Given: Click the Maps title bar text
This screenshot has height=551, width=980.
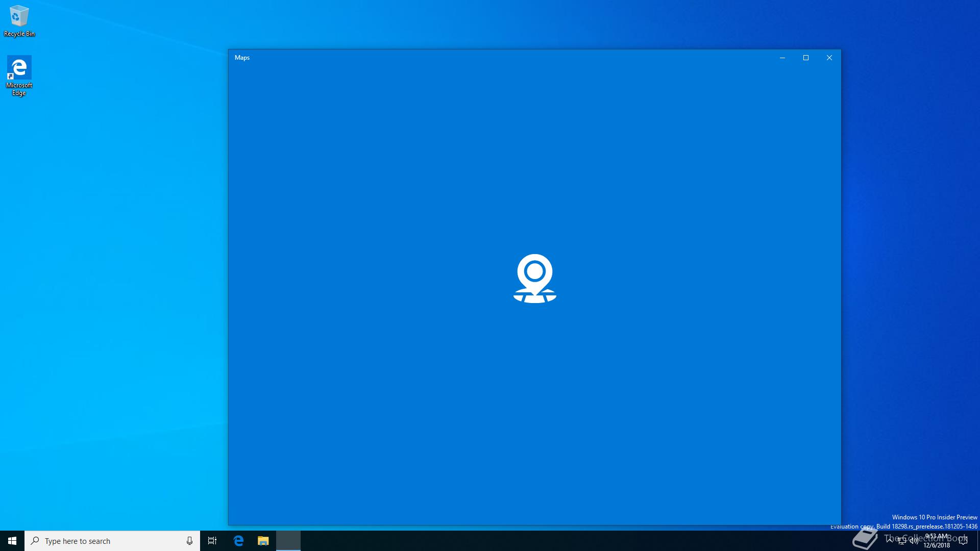Looking at the screenshot, I should tap(242, 58).
